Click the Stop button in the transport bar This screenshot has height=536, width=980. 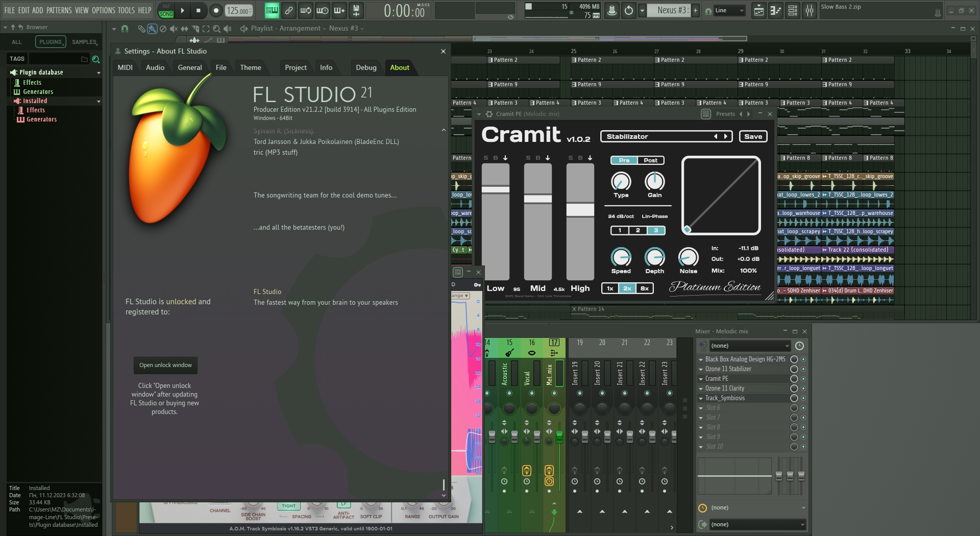pos(199,10)
